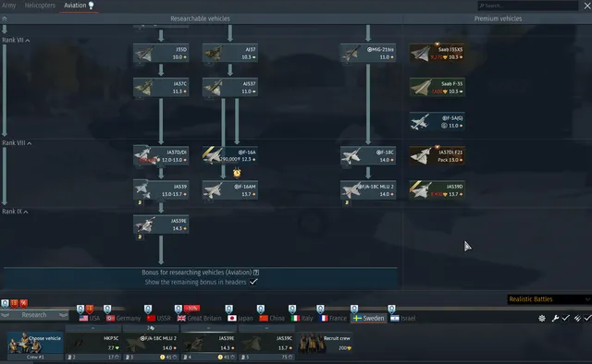The height and width of the screenshot is (364, 592).
Task: Select premium Saab F-35 aircraft
Action: pos(438,87)
